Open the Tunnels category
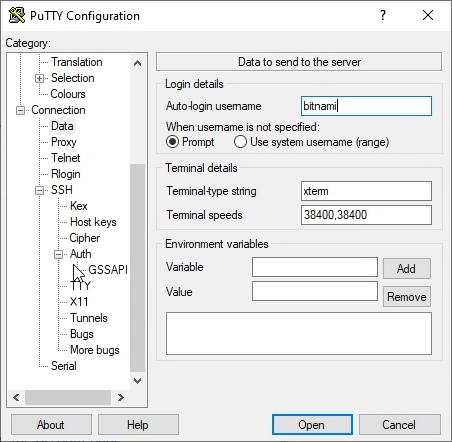This screenshot has width=452, height=442. [89, 318]
